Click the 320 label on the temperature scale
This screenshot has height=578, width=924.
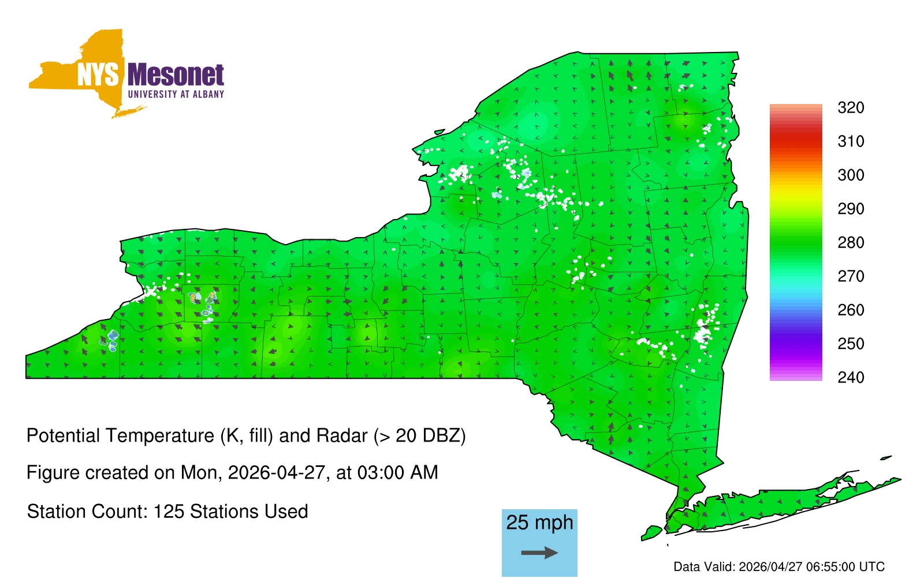point(850,108)
